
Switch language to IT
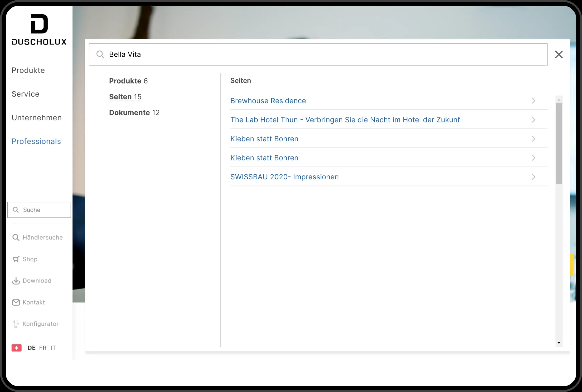click(x=53, y=348)
